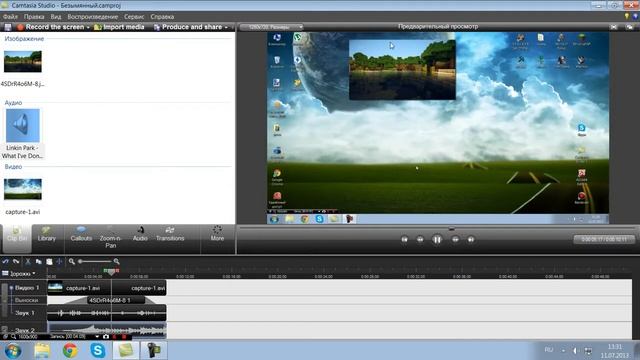Click the timeline zoom-in magnifier
The image size is (640, 360).
pos(116,261)
